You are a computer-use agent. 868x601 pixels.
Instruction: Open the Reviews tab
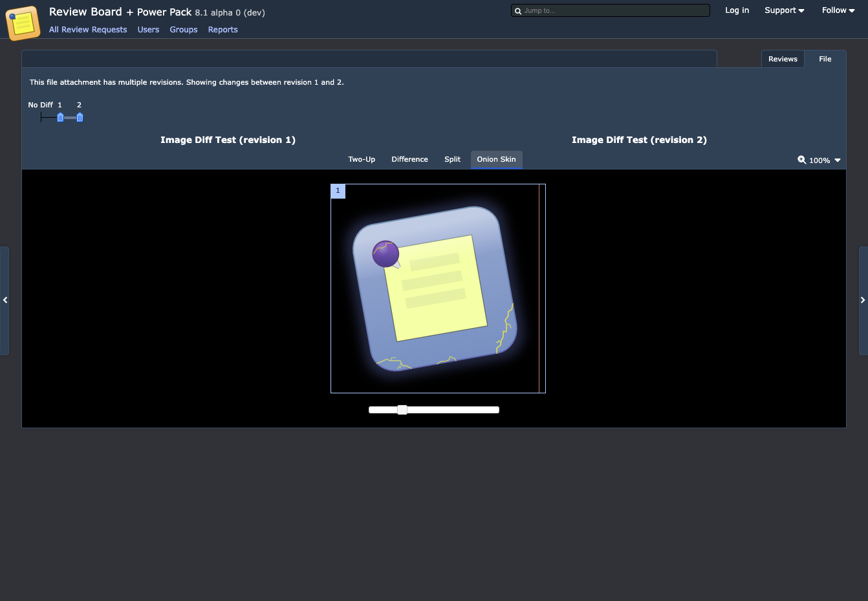pyautogui.click(x=783, y=59)
